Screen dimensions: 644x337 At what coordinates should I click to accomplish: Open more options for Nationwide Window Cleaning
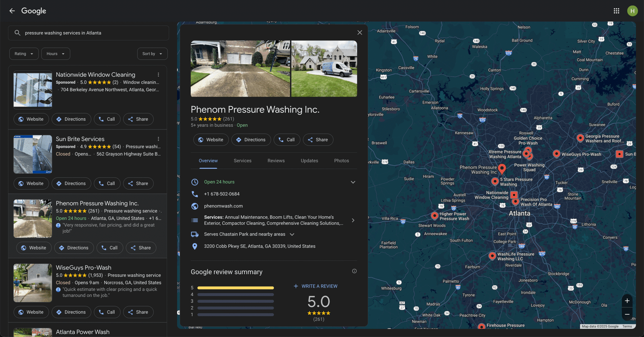pyautogui.click(x=159, y=75)
